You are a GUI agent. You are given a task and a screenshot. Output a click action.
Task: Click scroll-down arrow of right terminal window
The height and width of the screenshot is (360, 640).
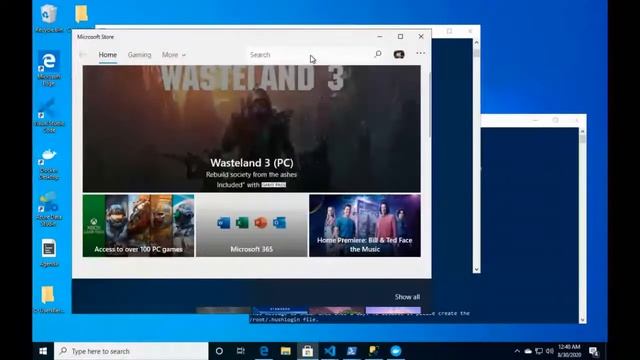pos(582,320)
